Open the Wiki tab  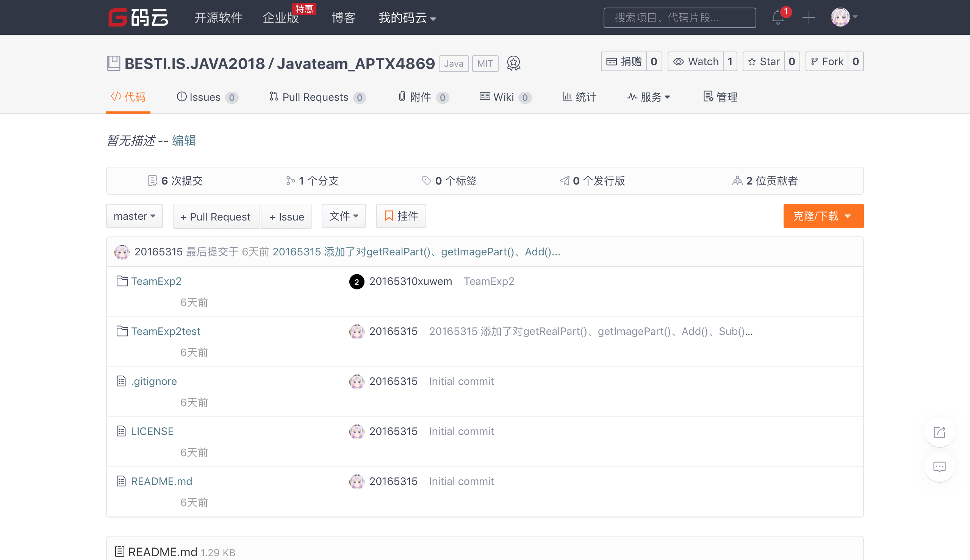[503, 97]
